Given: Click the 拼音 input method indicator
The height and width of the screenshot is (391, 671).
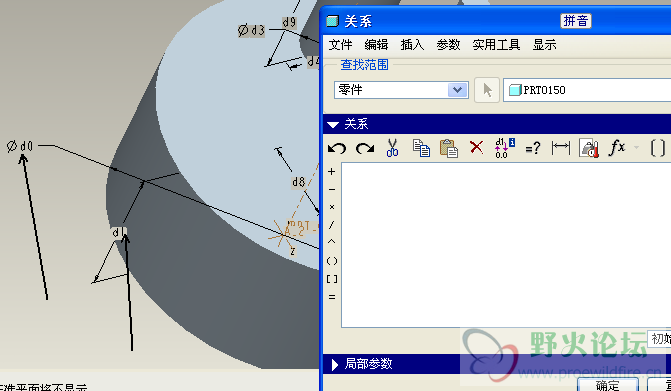Looking at the screenshot, I should (576, 21).
